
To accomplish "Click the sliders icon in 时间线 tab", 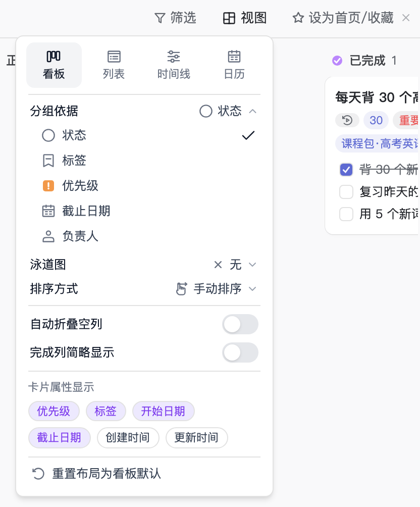I will click(x=174, y=57).
